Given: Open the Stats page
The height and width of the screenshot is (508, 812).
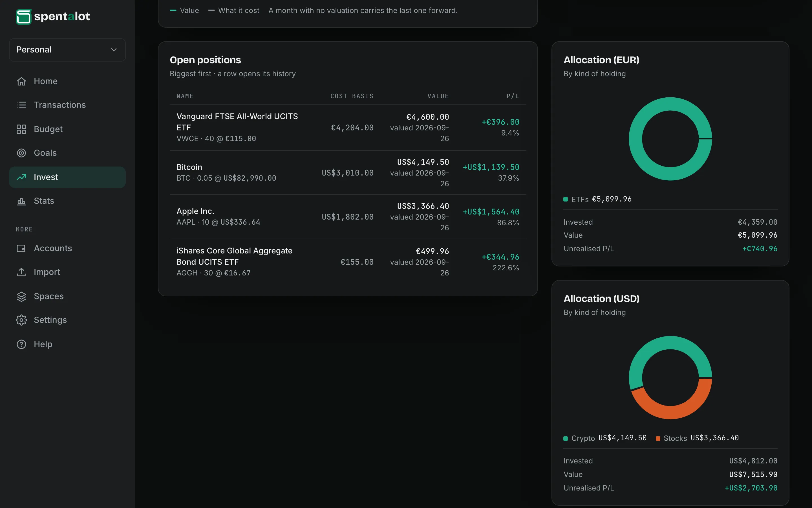Looking at the screenshot, I should click(67, 201).
